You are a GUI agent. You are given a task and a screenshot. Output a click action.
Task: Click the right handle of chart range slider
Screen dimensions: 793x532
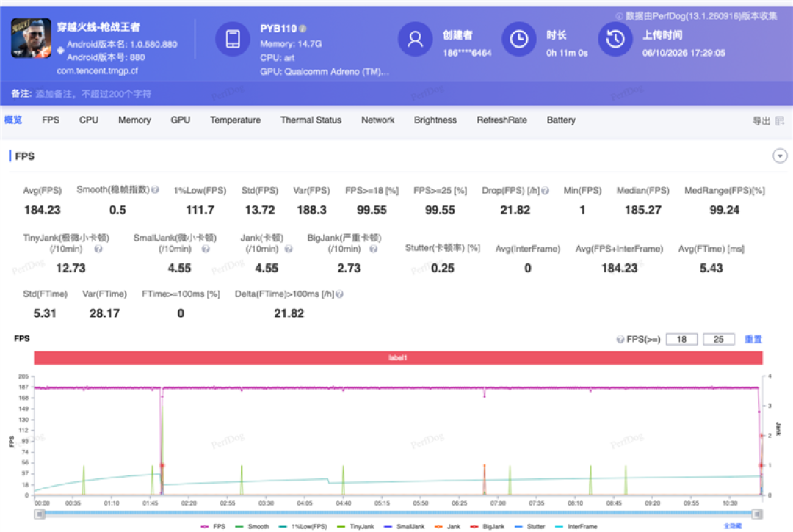(x=757, y=514)
